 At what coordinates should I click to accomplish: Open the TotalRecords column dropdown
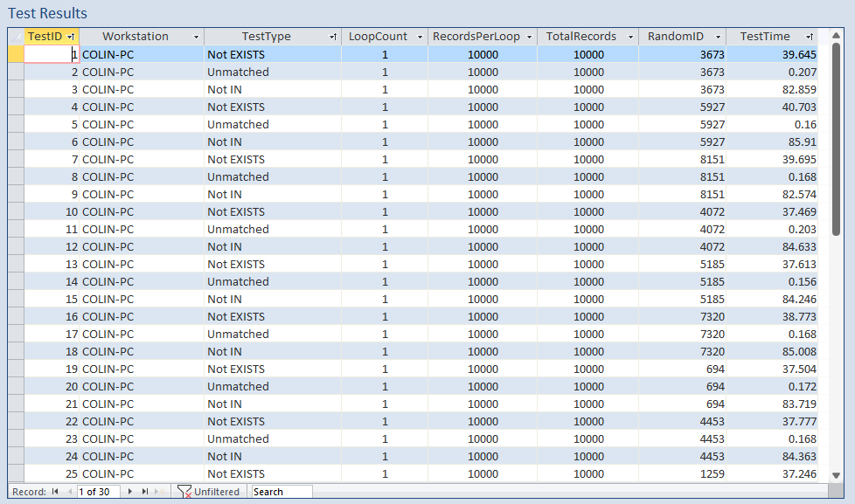click(x=630, y=37)
